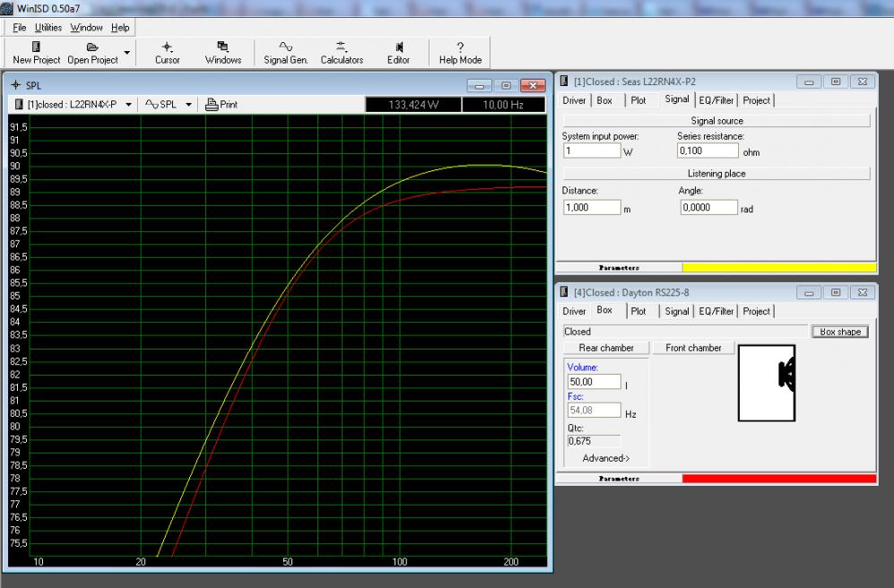Switch to Driver tab in Seas window
The image size is (894, 588).
click(574, 100)
